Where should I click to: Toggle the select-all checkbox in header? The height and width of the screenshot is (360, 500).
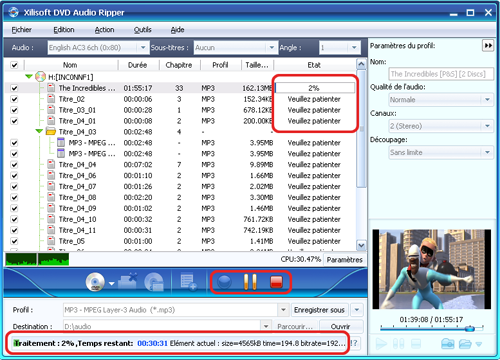[14, 65]
